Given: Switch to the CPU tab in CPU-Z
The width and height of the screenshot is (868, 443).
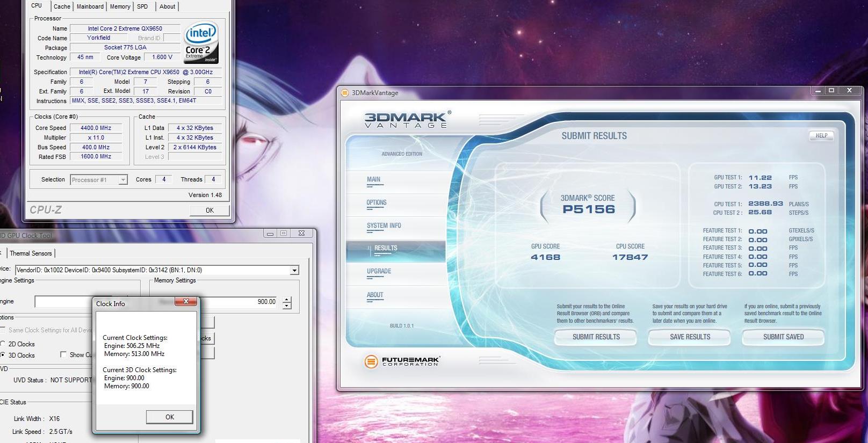Looking at the screenshot, I should point(37,5).
